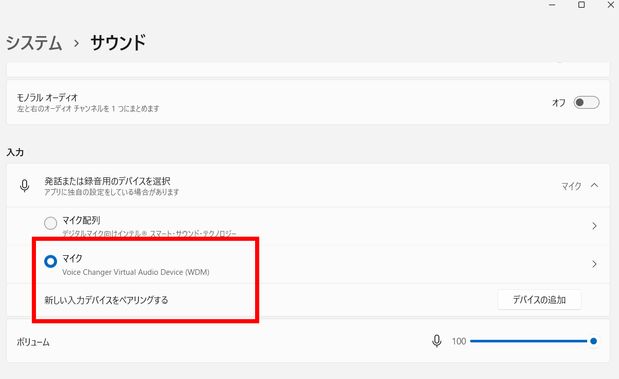Click Voice Changer Virtual Audio Device (WDM) text
Viewport: 619px width, 379px height.
tap(136, 272)
